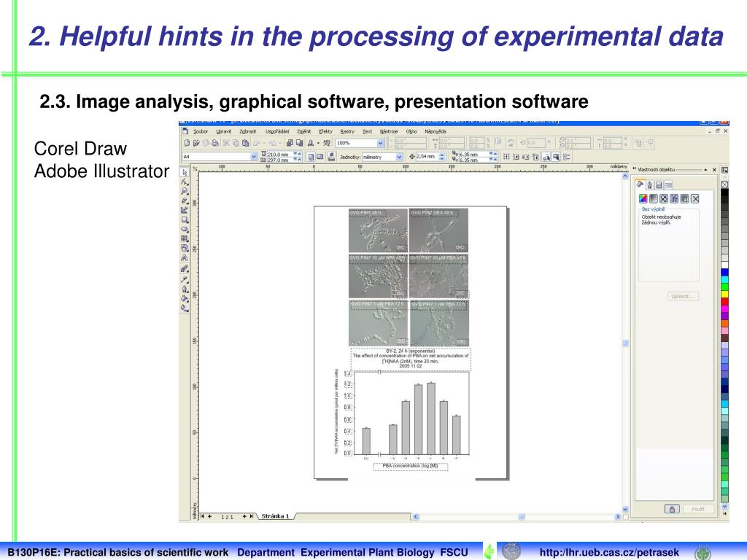Click the vertical scrollbar down arrow
747x560 pixels.
625,509
